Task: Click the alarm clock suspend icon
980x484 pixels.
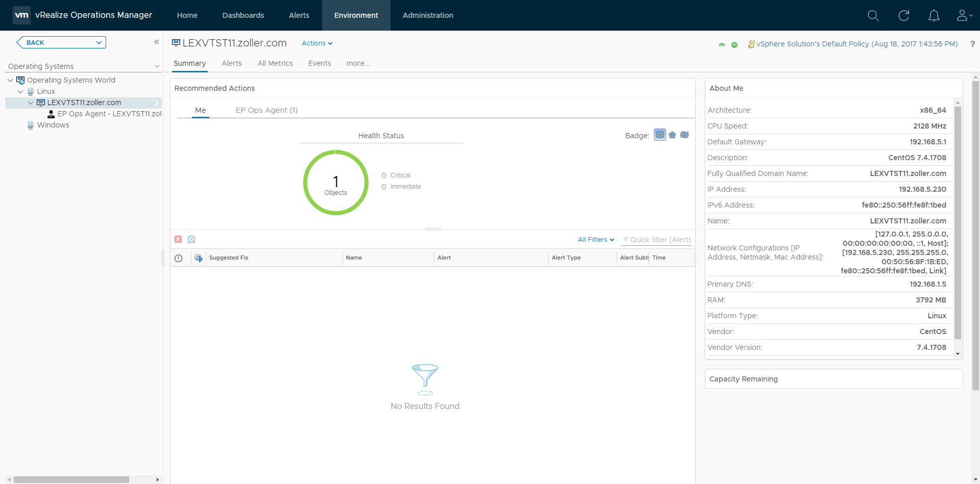Action: pos(191,239)
